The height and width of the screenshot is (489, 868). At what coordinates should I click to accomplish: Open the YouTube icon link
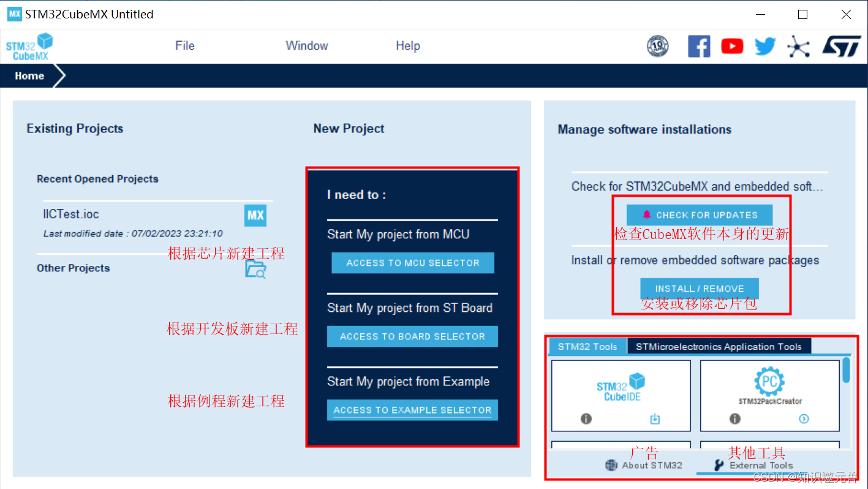pos(732,46)
